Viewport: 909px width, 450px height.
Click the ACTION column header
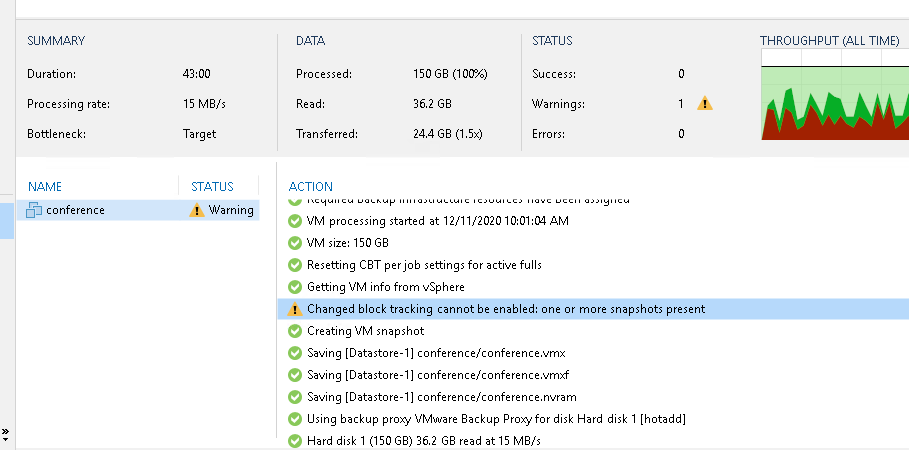[310, 187]
